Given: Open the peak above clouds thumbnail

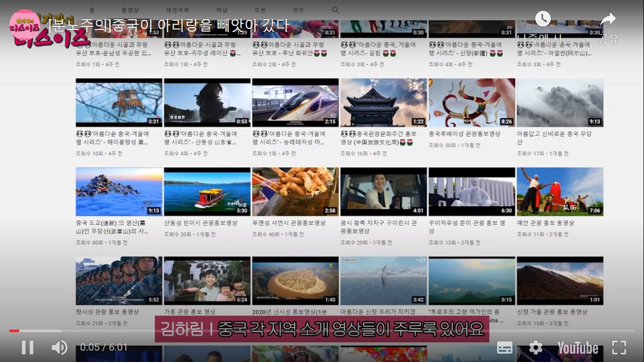Looking at the screenshot, I should coord(119,192).
